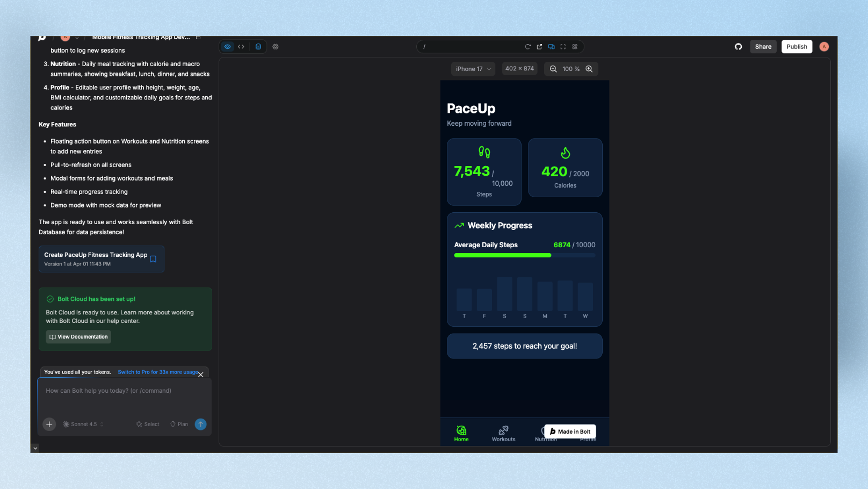Attach a file with the plus button
The width and height of the screenshot is (868, 489).
pos(49,424)
